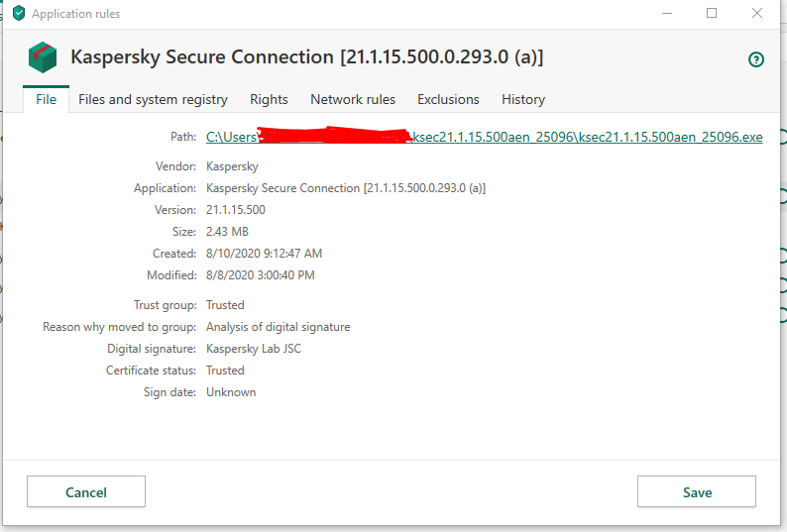Click the Kaspersky shield icon in title bar
787x532 pixels.
[18, 14]
